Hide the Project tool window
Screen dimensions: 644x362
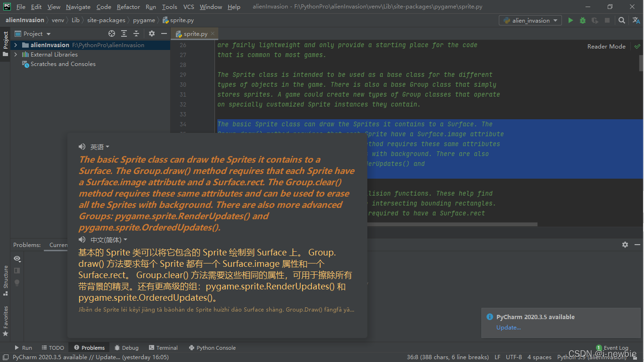(164, 33)
